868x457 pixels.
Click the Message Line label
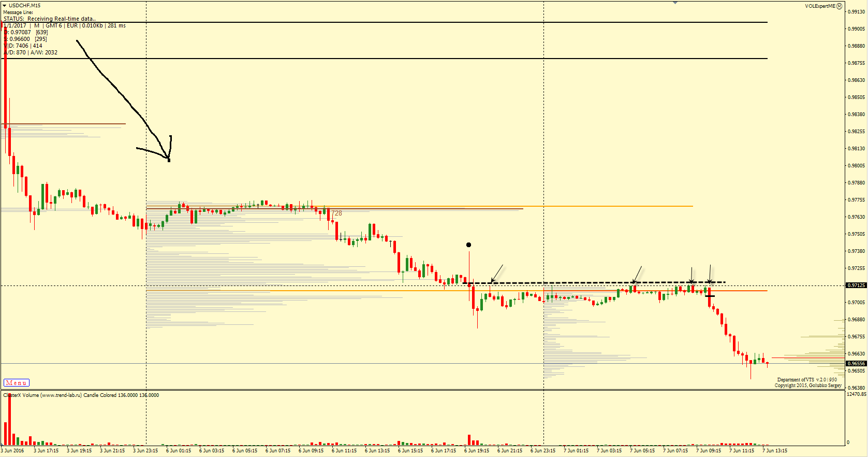click(x=18, y=12)
